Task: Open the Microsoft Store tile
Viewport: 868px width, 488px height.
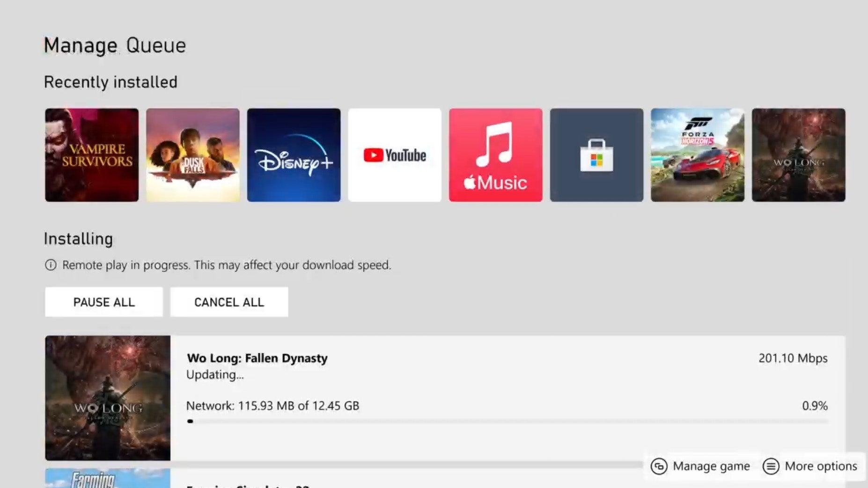Action: [596, 155]
